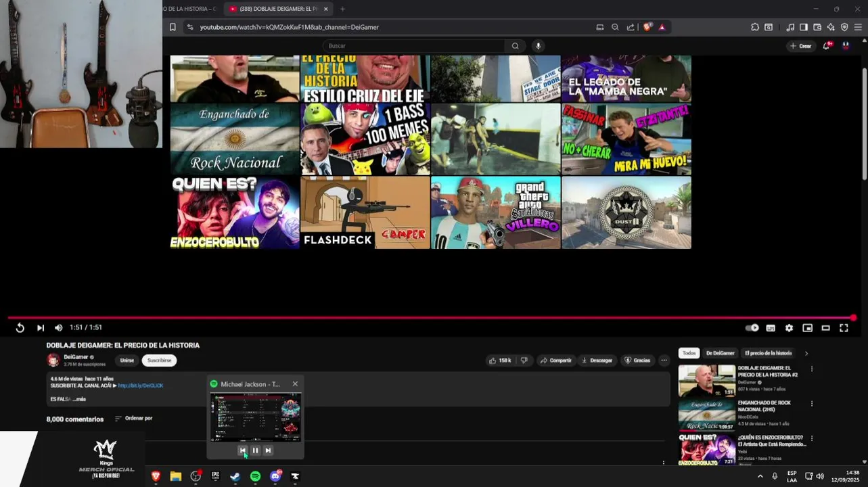
Task: Switch to the DOBLAJE DEIGAMER browser tab
Action: (x=277, y=9)
